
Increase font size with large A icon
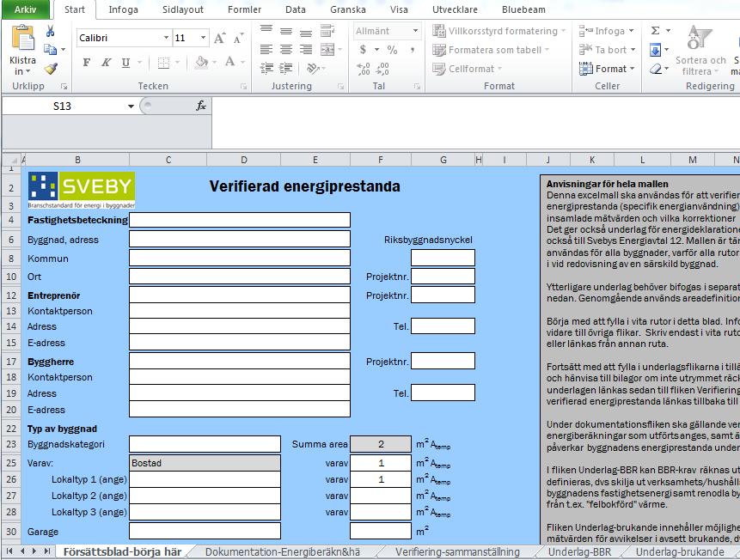point(219,38)
